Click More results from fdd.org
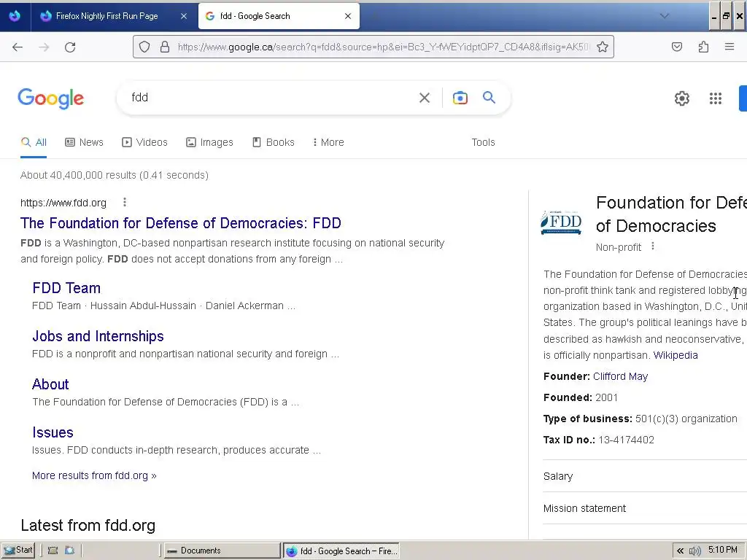Screen dimensions: 747x560 tap(94, 475)
